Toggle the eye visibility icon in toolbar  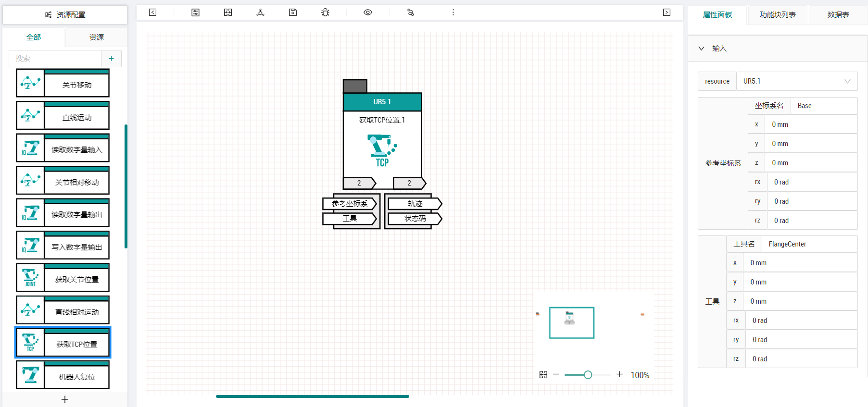368,12
